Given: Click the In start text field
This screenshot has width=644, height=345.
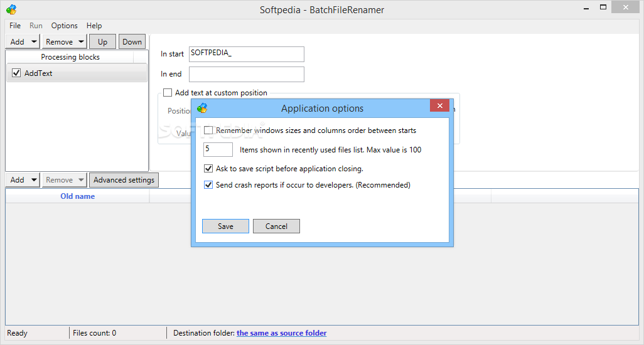Looking at the screenshot, I should [247, 54].
